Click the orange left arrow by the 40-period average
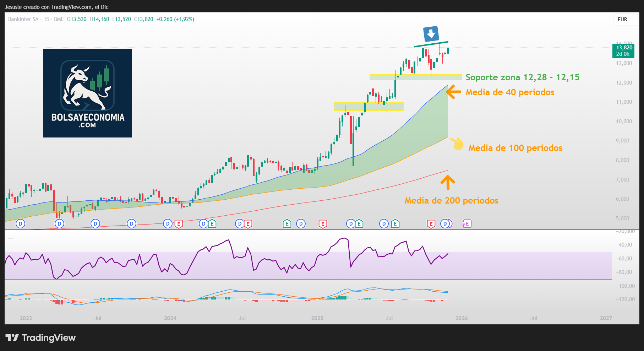Image resolution: width=644 pixels, height=351 pixels. tap(453, 92)
